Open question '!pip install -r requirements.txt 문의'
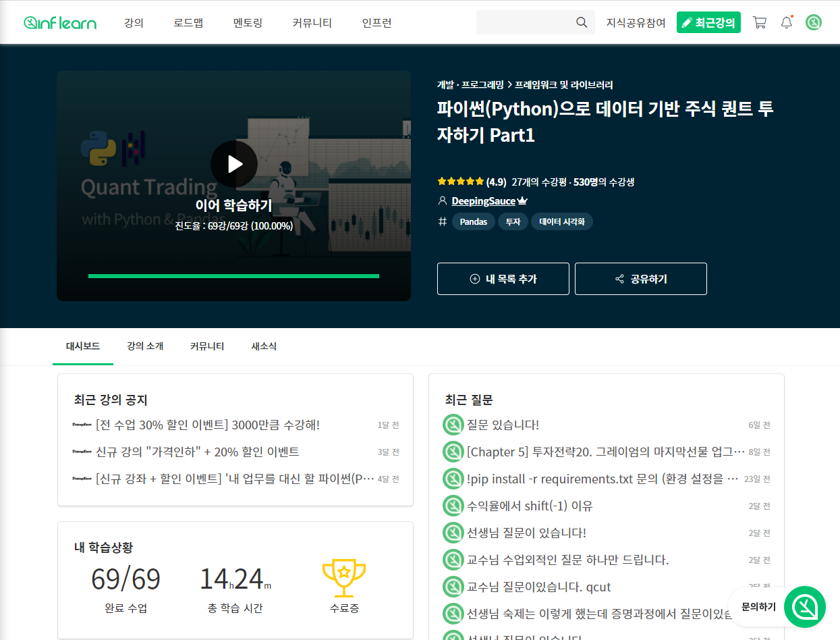 (x=604, y=479)
